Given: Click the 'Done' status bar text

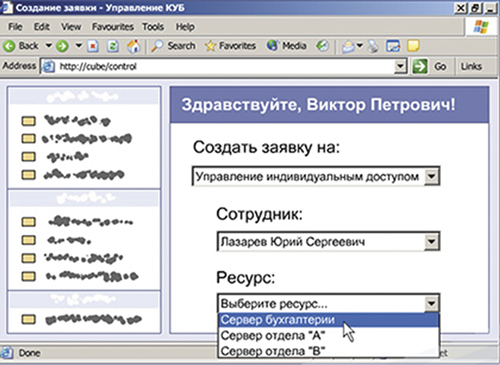Looking at the screenshot, I should point(29,353).
